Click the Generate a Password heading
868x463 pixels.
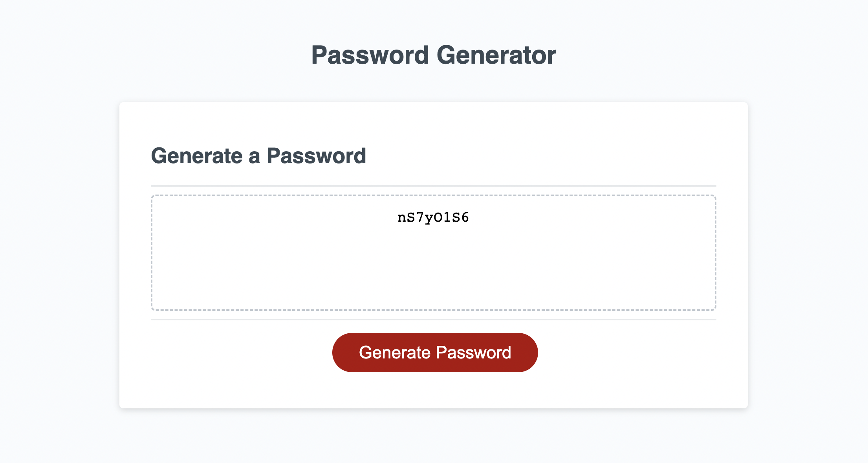(x=259, y=156)
